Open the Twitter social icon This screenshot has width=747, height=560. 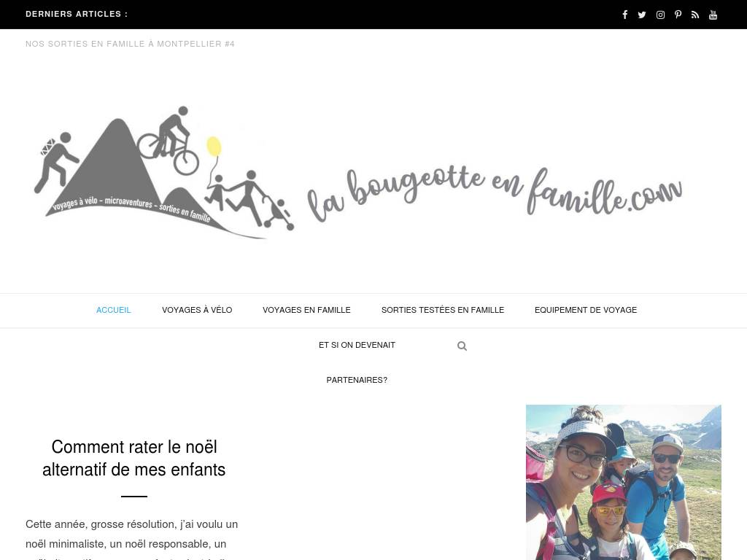(642, 15)
